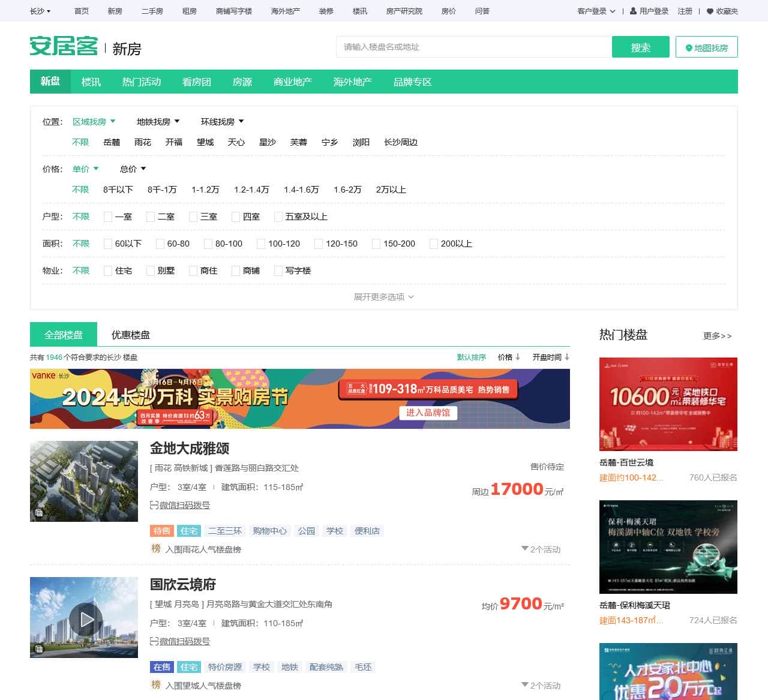The height and width of the screenshot is (700, 768).
Task: Open the 环线找房 dropdown
Action: pos(222,122)
